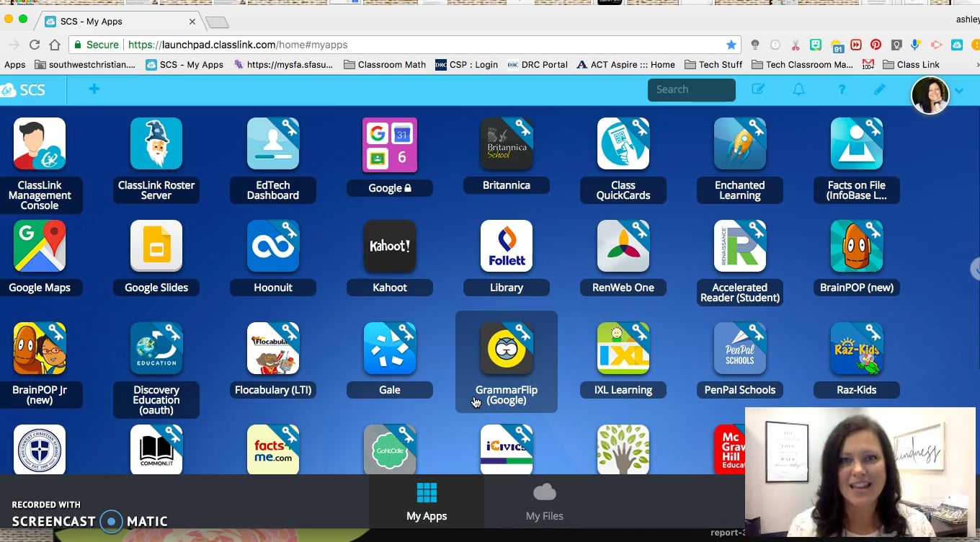980x542 pixels.
Task: Expand the Tech Classroom Ma... bookmark folder
Action: (801, 64)
